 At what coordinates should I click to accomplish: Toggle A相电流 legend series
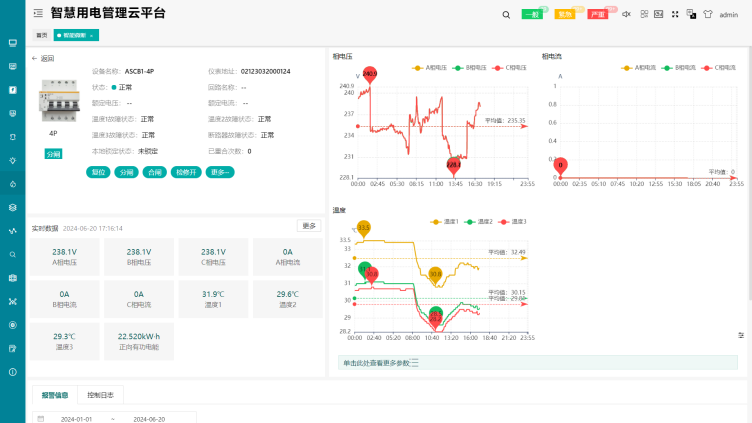tap(638, 68)
